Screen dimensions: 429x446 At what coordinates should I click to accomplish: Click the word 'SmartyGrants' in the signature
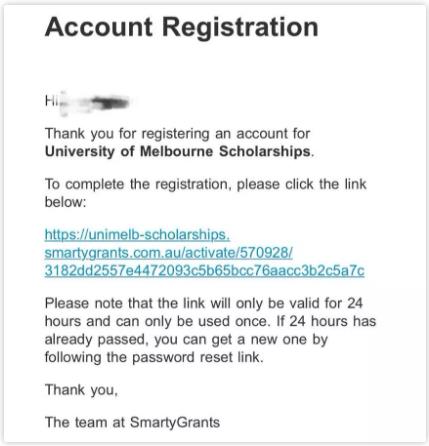point(175,422)
